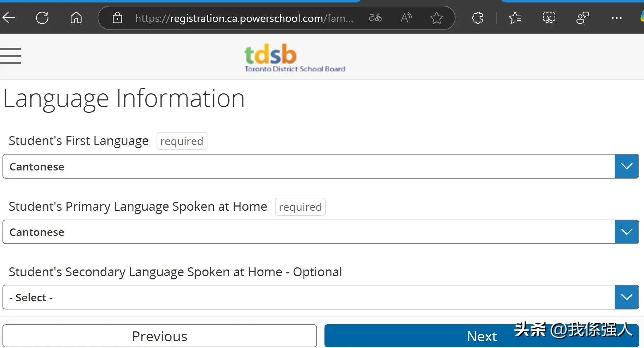Focus the address bar URL text
Image resolution: width=644 pixels, height=348 pixels.
point(244,18)
